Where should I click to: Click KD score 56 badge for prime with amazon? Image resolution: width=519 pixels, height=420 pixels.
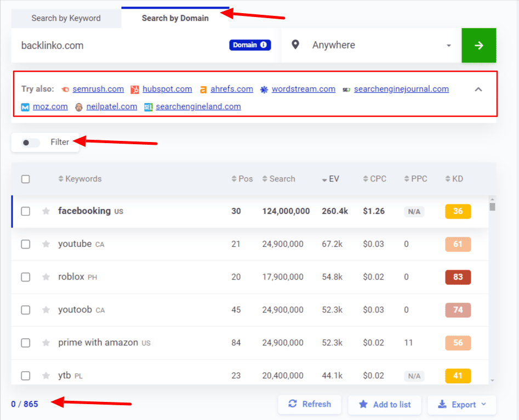pyautogui.click(x=458, y=343)
